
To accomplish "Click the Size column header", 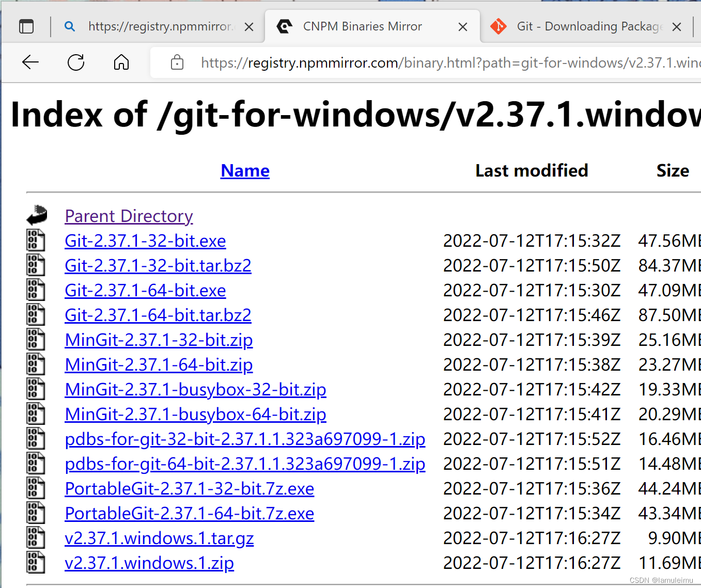I will click(673, 170).
